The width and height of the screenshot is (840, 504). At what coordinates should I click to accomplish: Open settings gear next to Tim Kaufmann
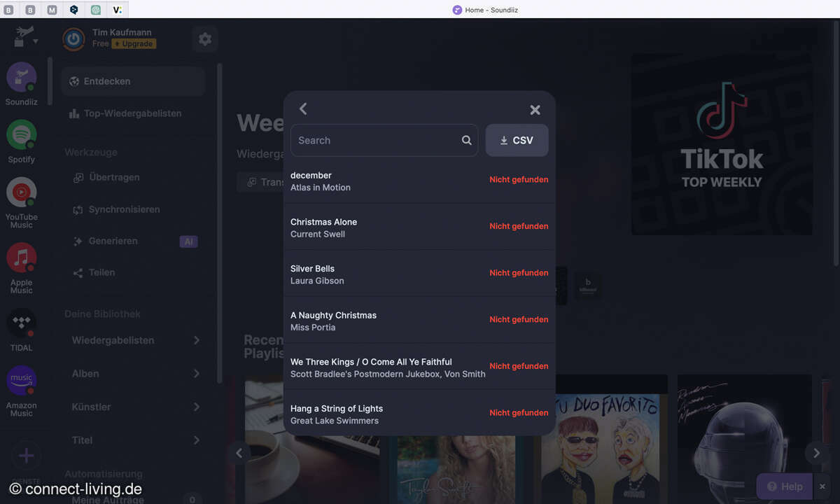205,39
